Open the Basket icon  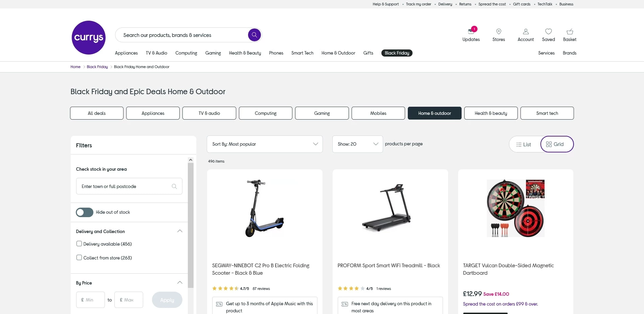pyautogui.click(x=570, y=32)
